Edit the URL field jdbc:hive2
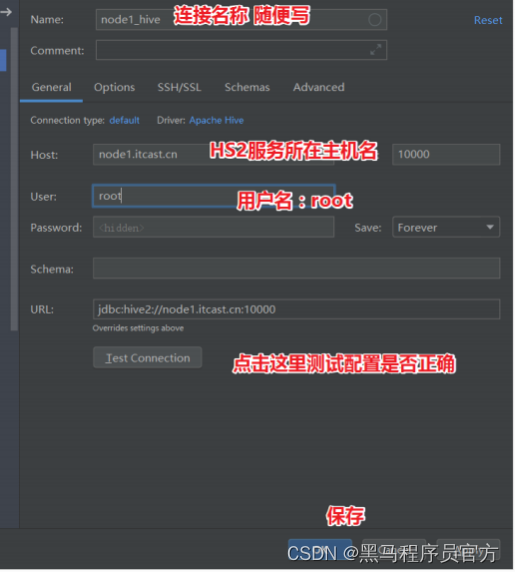The height and width of the screenshot is (573, 515). [296, 310]
